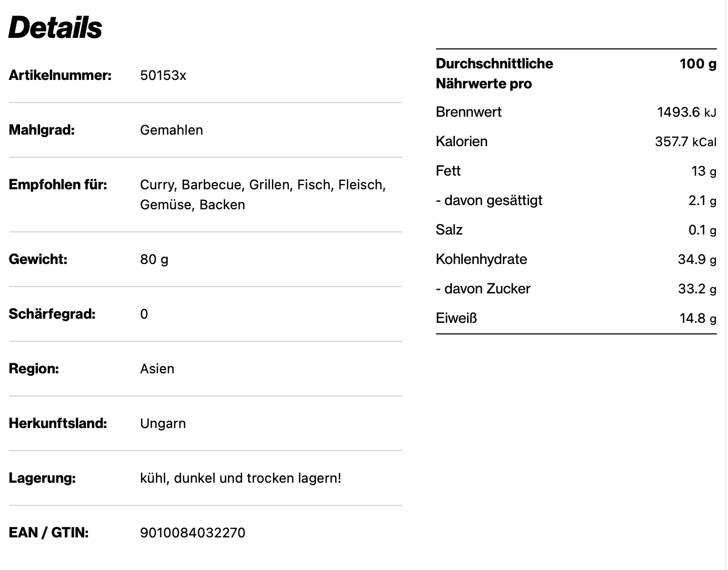Click the Details heading
This screenshot has height=570, width=728.
(x=55, y=27)
